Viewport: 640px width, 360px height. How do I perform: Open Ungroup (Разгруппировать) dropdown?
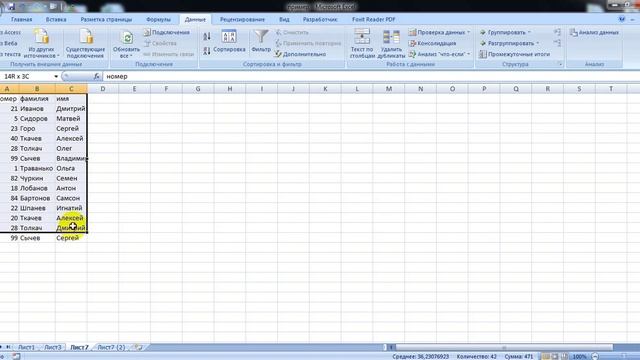[x=509, y=43]
